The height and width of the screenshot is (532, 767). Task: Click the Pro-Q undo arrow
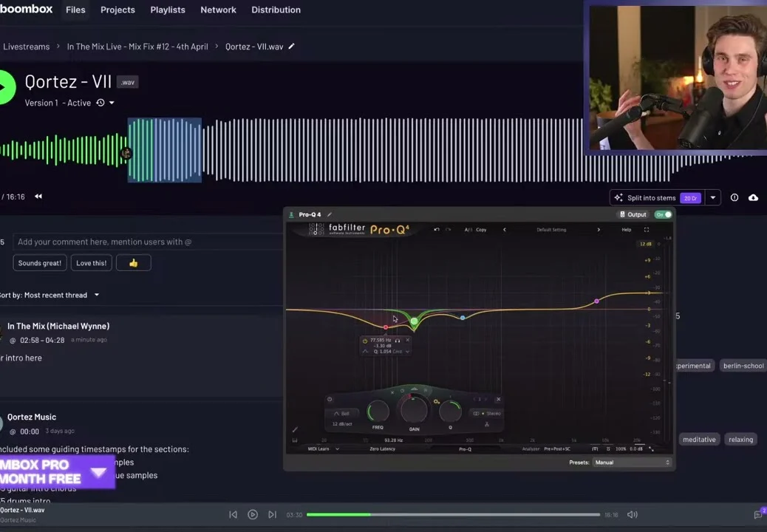[x=436, y=229]
